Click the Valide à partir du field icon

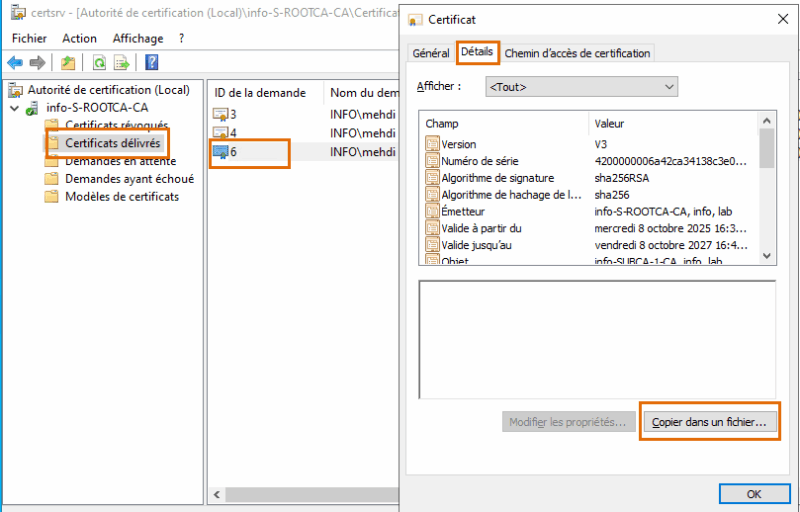click(432, 228)
